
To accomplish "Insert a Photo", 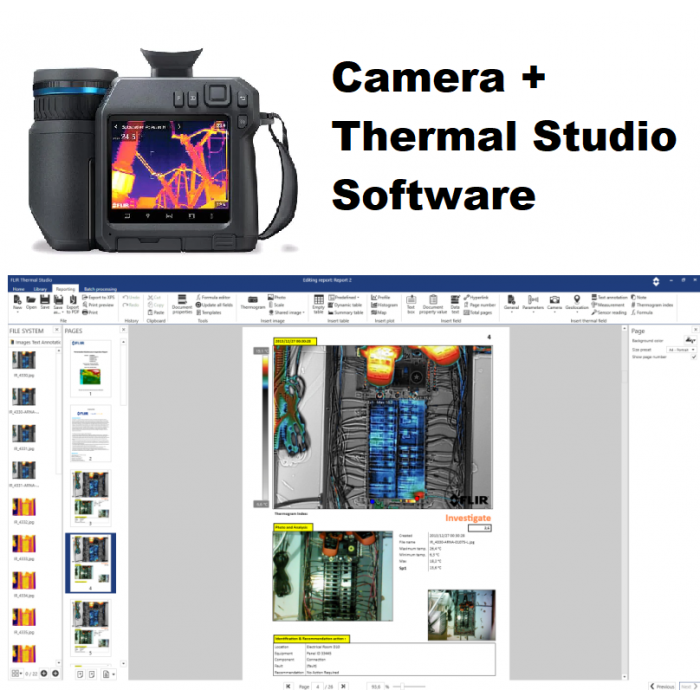I will tap(277, 297).
